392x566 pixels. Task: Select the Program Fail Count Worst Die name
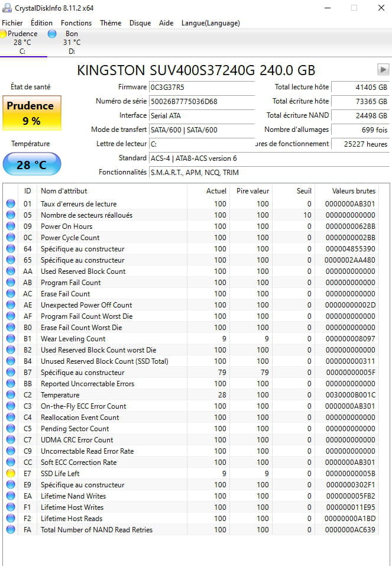coord(87,316)
